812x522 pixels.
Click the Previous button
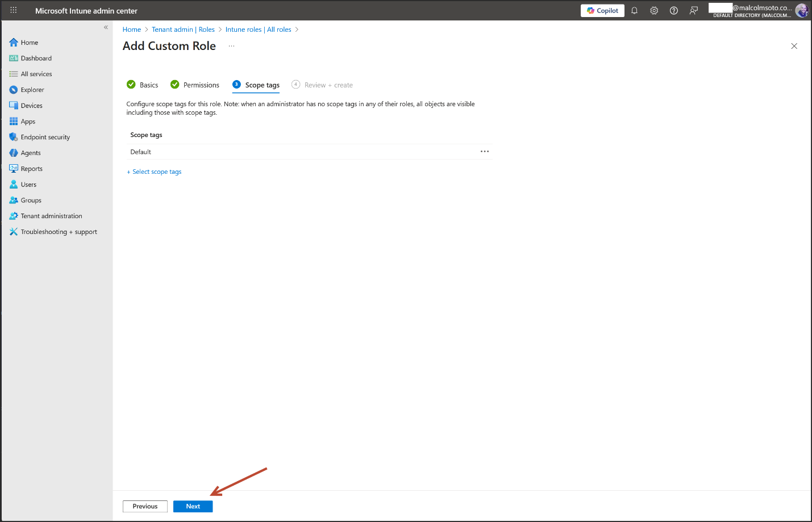(x=145, y=506)
